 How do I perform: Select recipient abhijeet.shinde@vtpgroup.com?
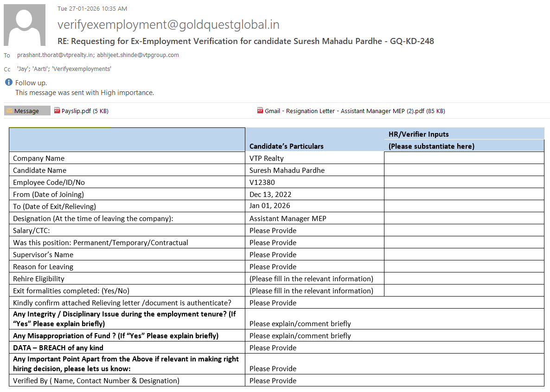click(x=138, y=55)
